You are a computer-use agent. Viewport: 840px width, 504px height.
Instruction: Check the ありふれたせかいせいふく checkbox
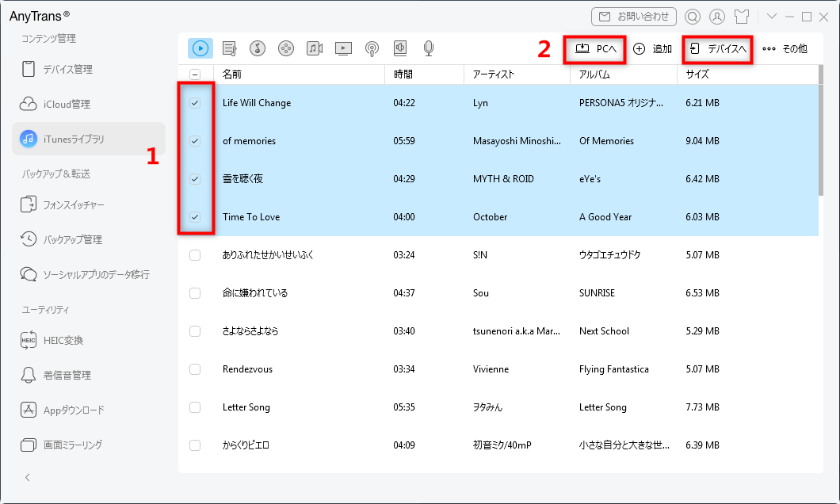[195, 255]
